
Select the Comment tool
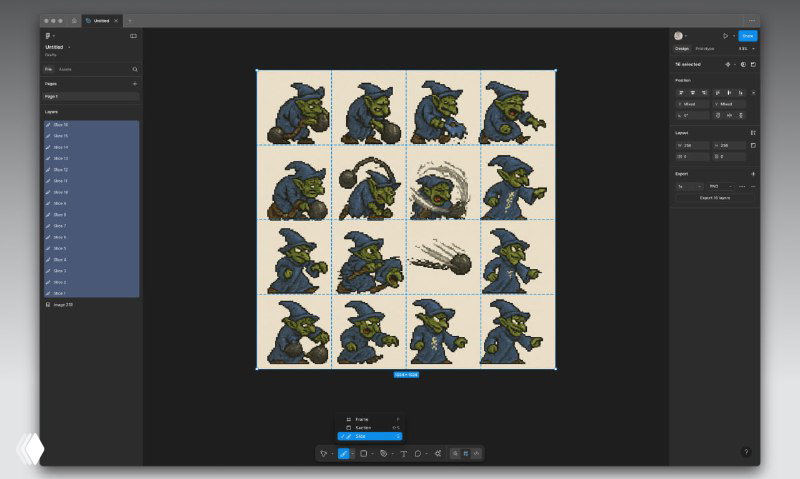point(418,453)
